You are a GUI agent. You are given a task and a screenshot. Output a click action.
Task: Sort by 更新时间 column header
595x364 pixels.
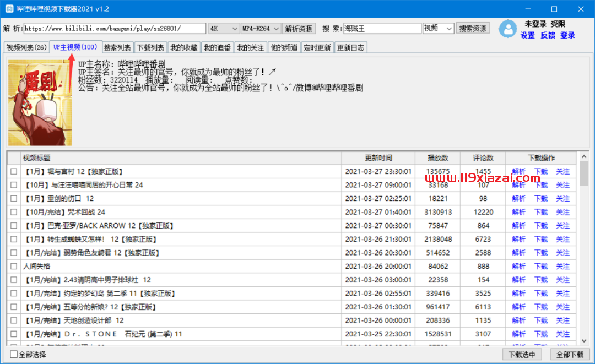point(378,158)
